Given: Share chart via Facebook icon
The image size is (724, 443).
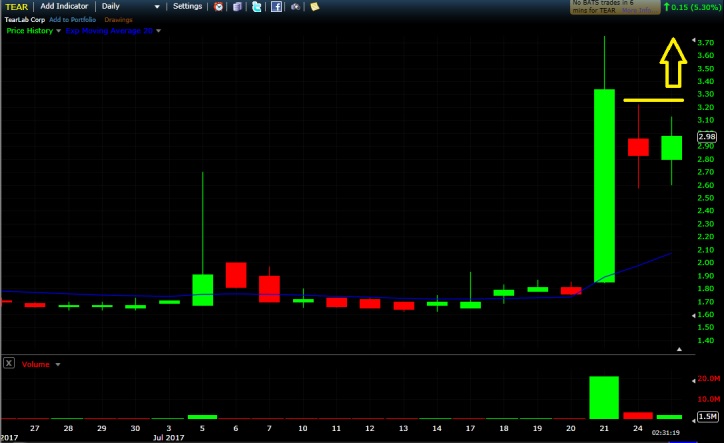Looking at the screenshot, I should click(x=275, y=6).
